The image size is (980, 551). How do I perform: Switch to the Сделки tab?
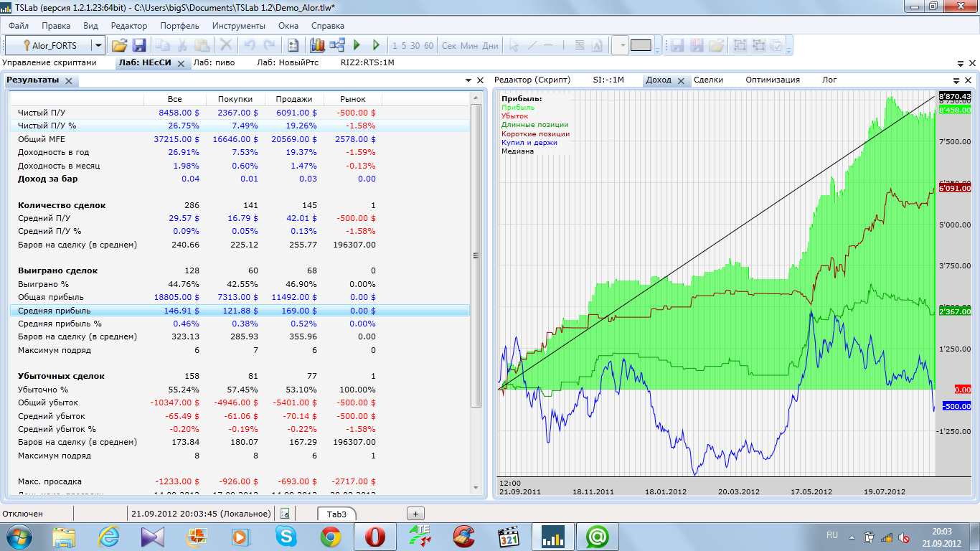[708, 80]
